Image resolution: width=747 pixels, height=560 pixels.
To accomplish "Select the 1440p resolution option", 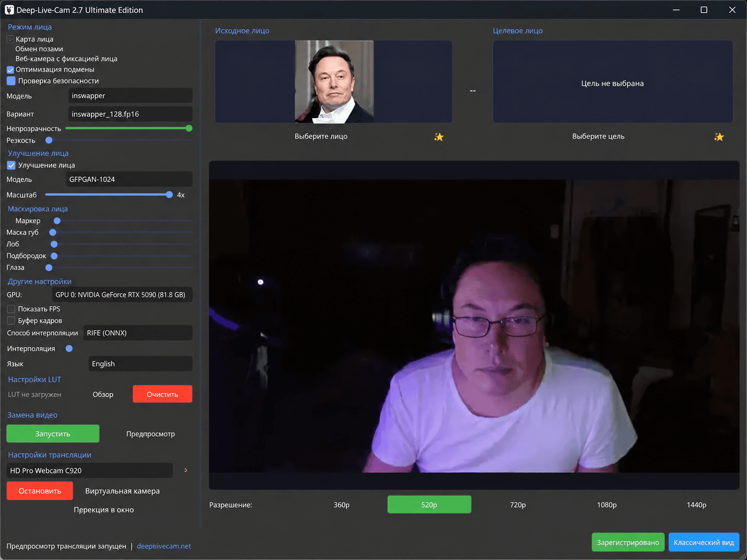I will tap(696, 505).
